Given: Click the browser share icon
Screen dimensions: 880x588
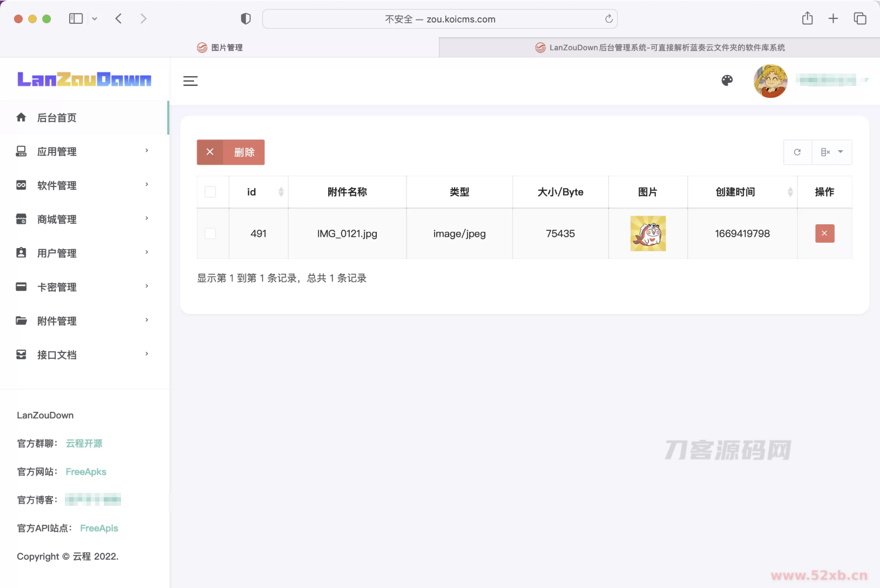Looking at the screenshot, I should [x=807, y=19].
